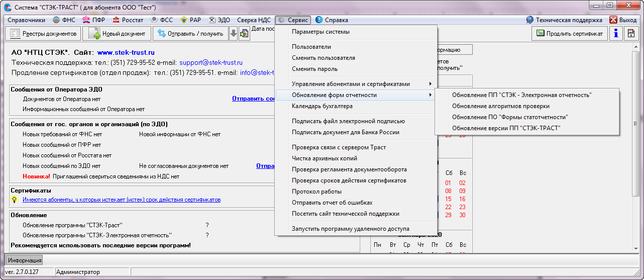
Task: Open the ФСС menu
Action: pos(161,20)
